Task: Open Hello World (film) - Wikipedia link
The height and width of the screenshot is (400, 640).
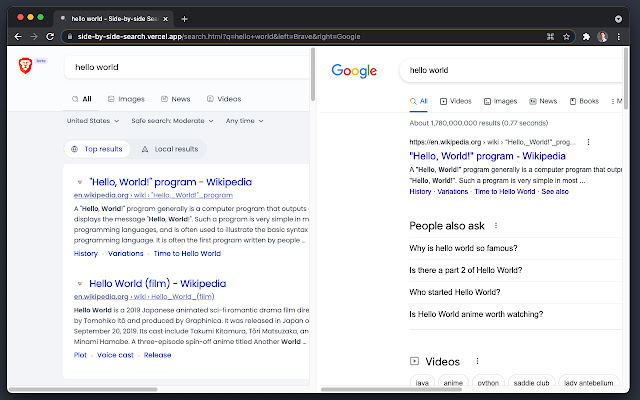Action: click(x=158, y=283)
